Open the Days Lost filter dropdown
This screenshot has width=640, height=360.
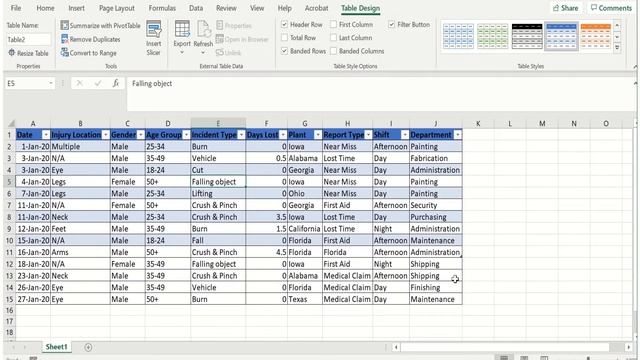coord(283,135)
